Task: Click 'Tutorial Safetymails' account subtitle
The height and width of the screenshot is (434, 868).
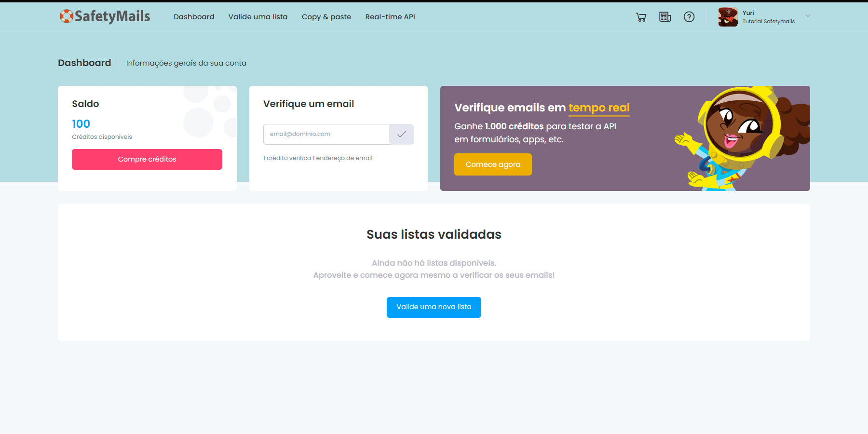Action: click(x=769, y=21)
